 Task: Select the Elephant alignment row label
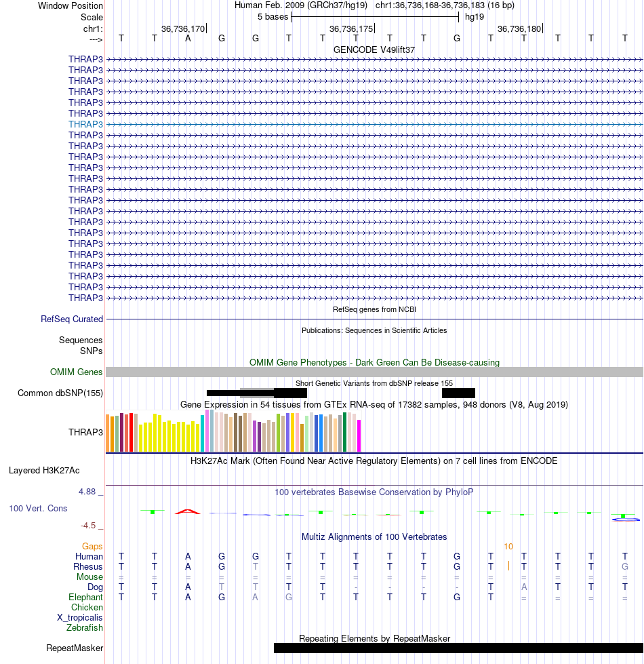coord(85,597)
